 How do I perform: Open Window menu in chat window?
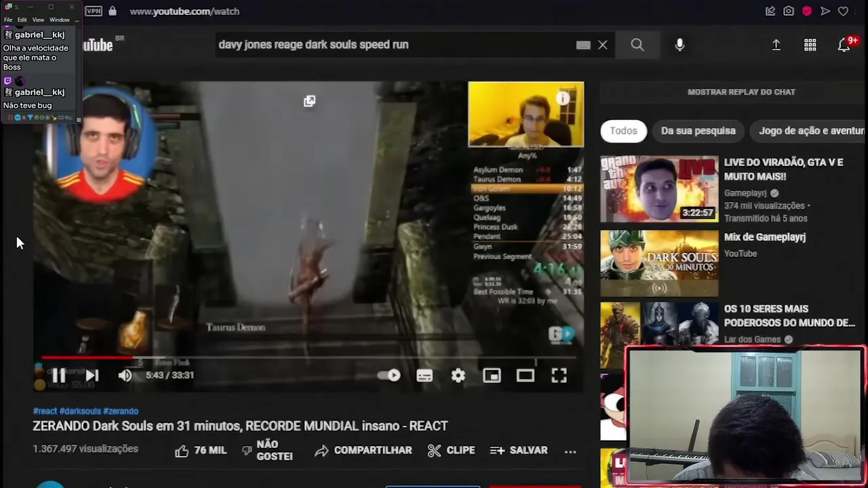(60, 20)
